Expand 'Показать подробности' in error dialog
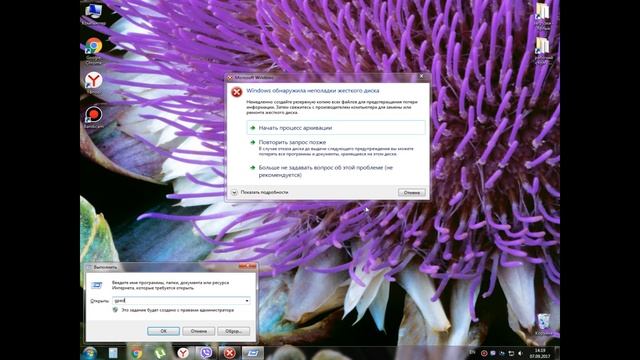Screen dimensions: 640x360 (260, 192)
